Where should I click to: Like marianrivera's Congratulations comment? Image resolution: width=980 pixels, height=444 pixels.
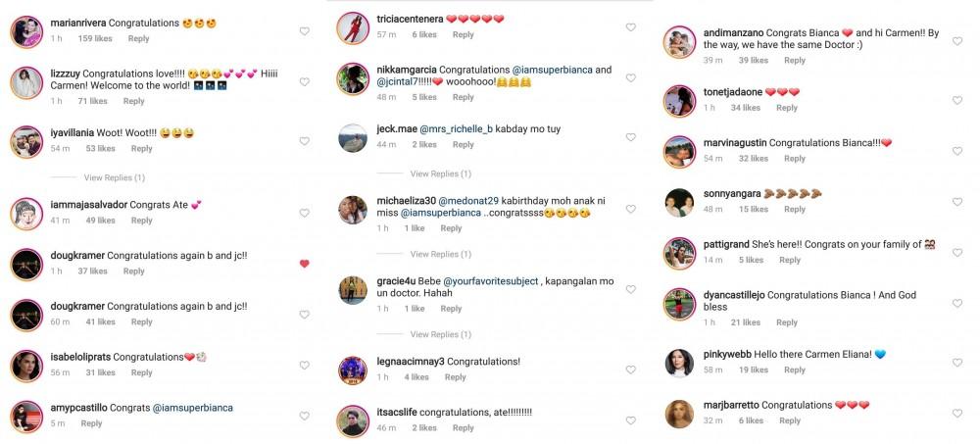coord(305,31)
